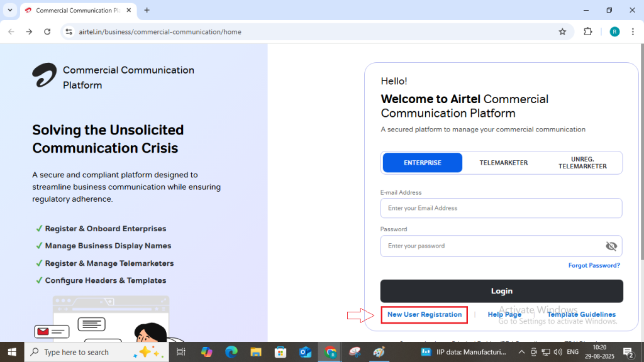
Task: Click the Forgot Password link
Action: tap(594, 266)
